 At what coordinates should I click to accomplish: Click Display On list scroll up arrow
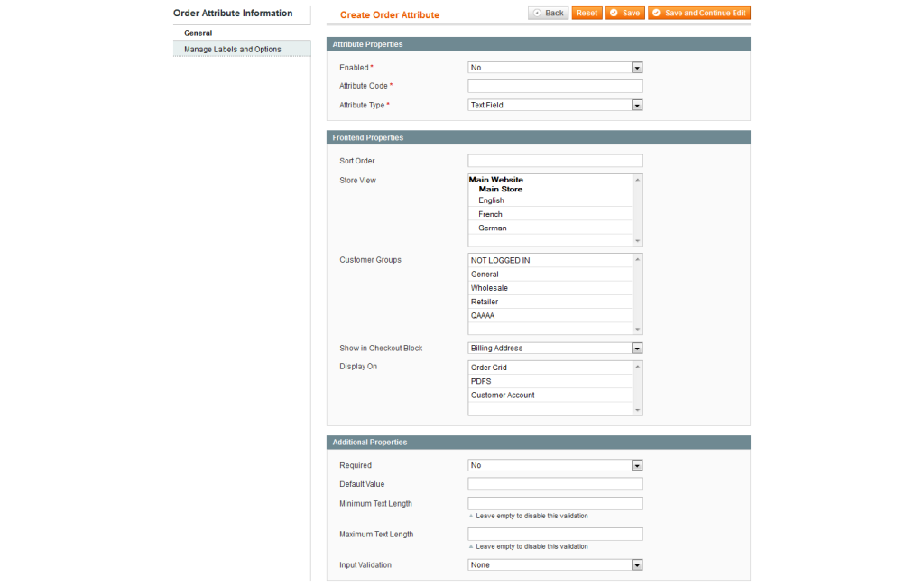(x=638, y=367)
